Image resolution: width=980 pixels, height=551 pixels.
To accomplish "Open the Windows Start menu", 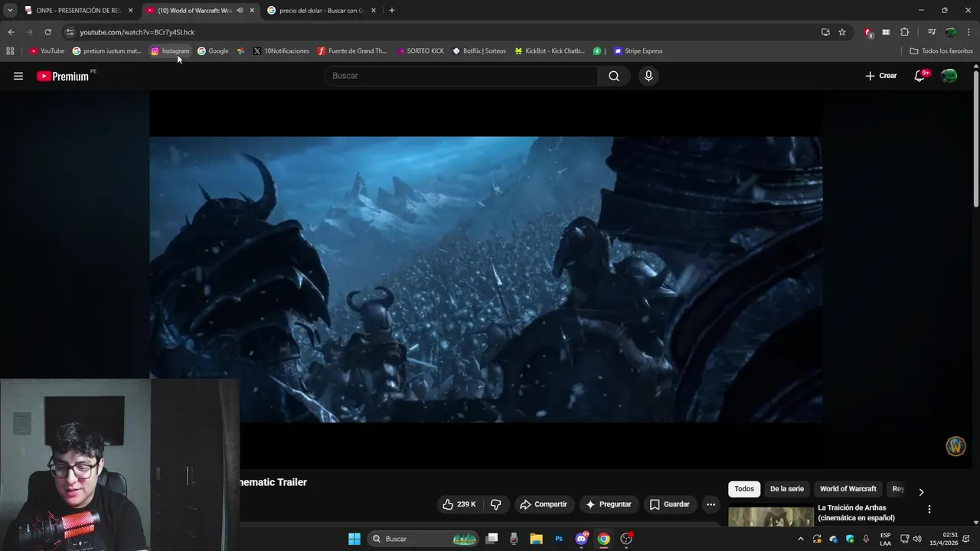I will click(354, 539).
